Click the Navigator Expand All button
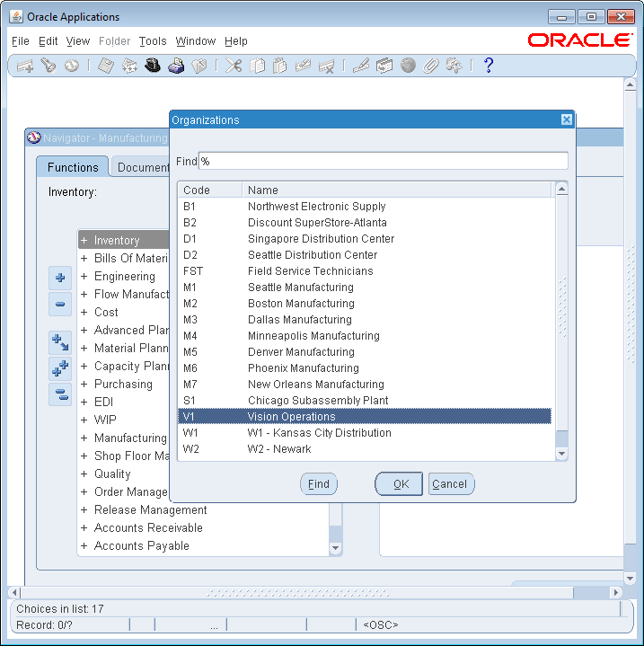Viewport: 644px width, 646px height. tap(60, 368)
